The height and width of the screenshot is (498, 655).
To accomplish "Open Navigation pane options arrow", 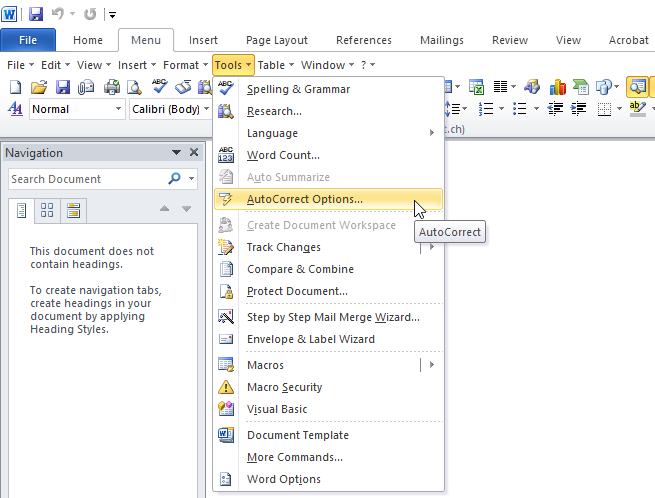I will coord(176,152).
